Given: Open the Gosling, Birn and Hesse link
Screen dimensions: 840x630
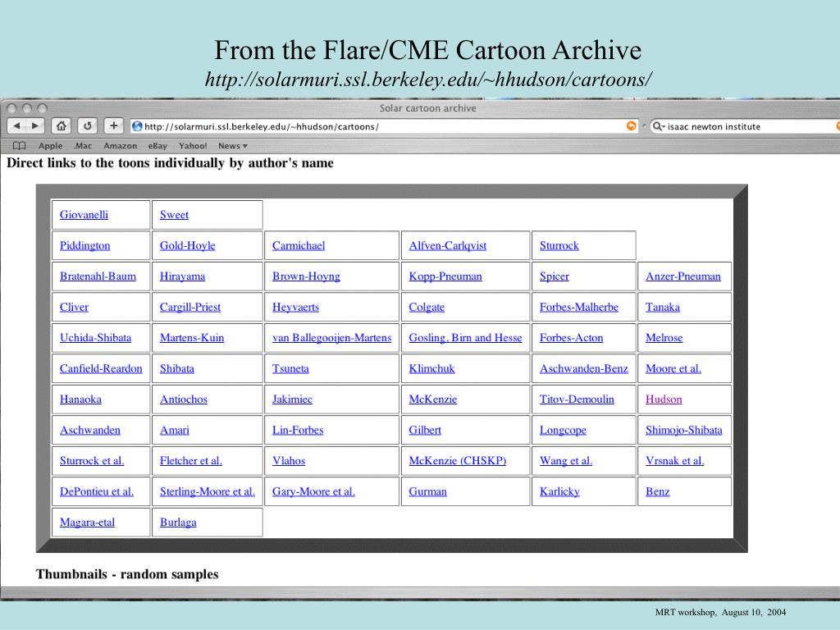Looking at the screenshot, I should coord(465,338).
